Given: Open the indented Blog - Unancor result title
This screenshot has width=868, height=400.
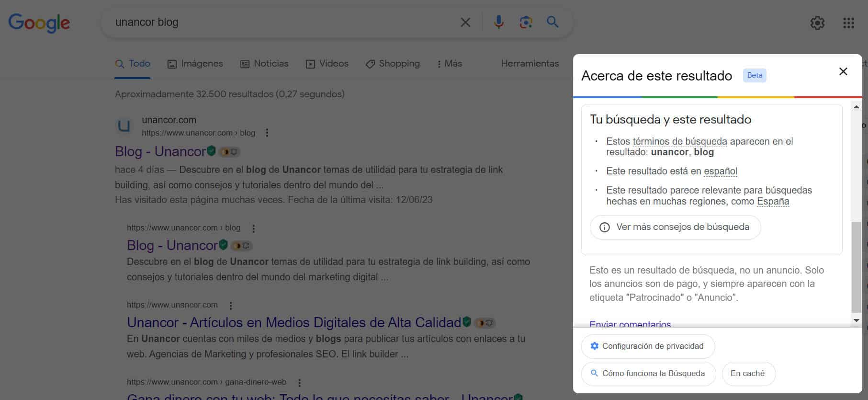Looking at the screenshot, I should [172, 245].
